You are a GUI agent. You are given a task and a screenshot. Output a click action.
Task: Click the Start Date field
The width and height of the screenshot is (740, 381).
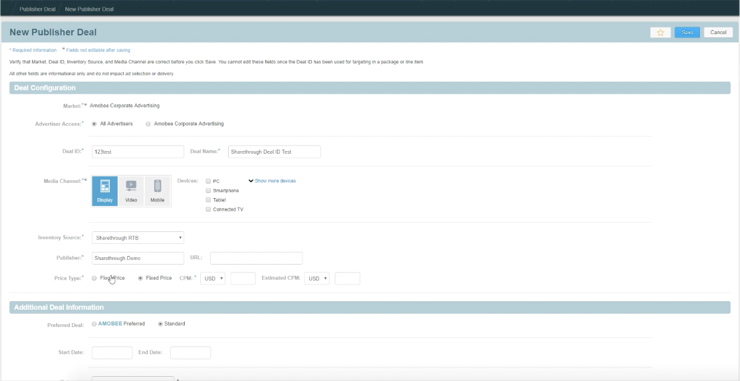pyautogui.click(x=112, y=353)
